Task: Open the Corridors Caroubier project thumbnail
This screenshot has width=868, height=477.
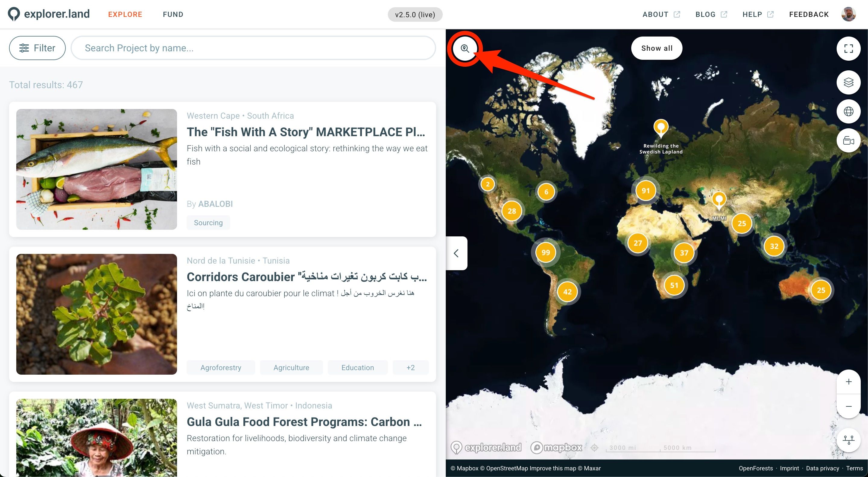Action: (97, 314)
